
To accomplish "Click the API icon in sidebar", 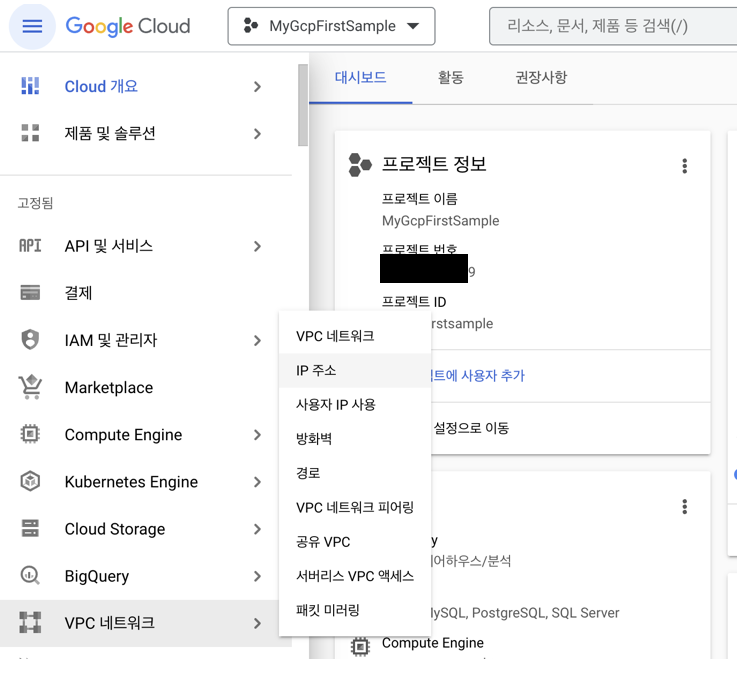I will point(30,246).
